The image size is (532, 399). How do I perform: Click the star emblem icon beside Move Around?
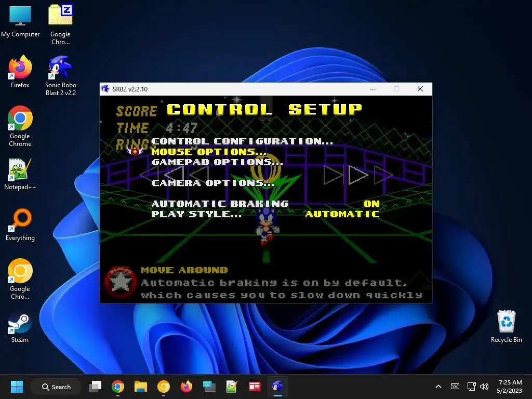[x=119, y=282]
